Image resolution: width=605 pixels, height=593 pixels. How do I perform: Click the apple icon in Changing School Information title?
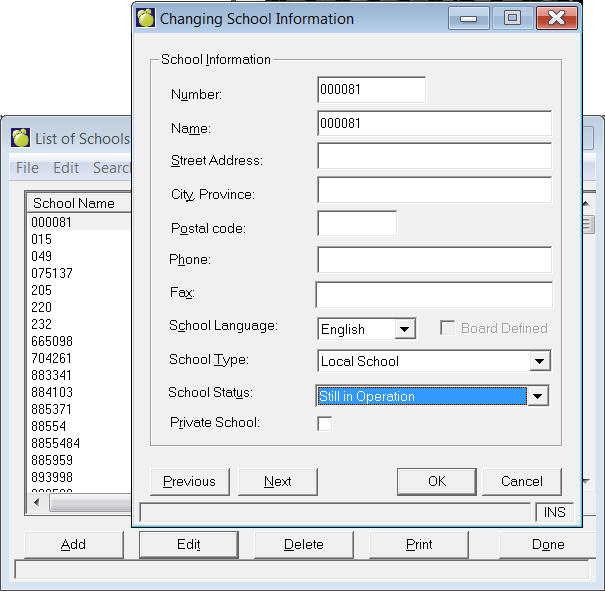tap(146, 18)
